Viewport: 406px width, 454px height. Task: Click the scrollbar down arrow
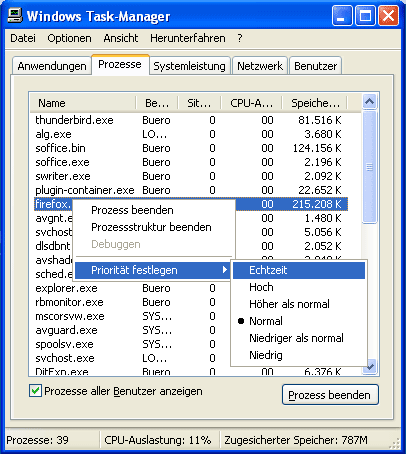370,367
